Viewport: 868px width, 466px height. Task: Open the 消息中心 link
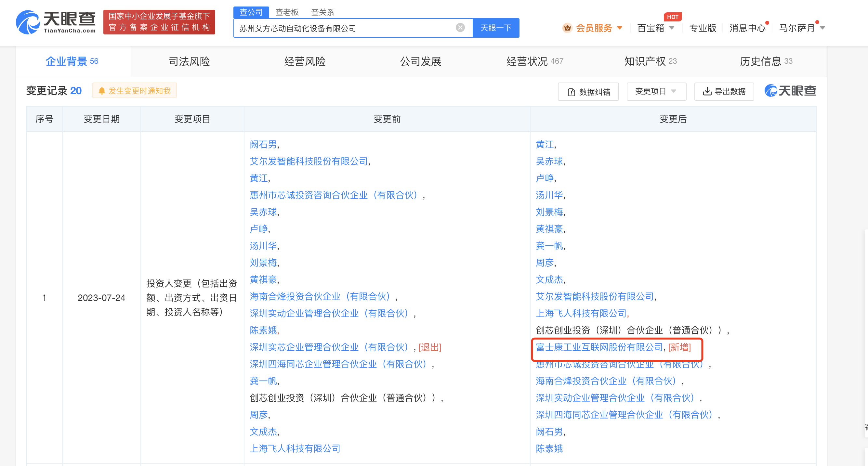tap(747, 28)
